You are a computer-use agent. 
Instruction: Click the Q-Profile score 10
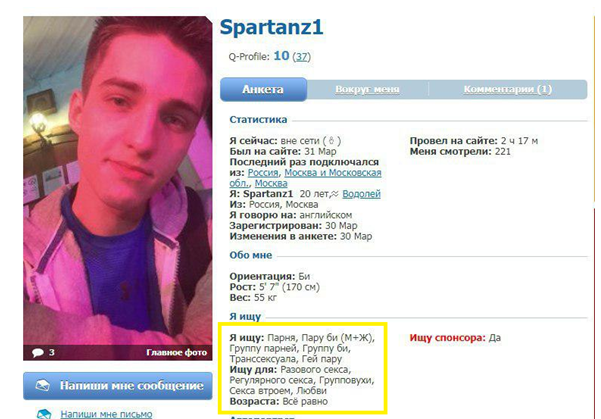click(x=281, y=56)
